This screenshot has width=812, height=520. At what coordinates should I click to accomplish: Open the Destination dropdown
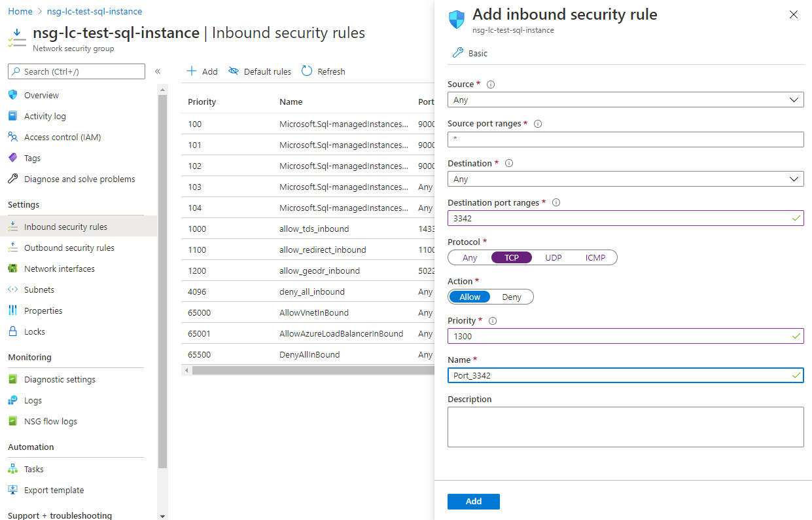point(625,179)
